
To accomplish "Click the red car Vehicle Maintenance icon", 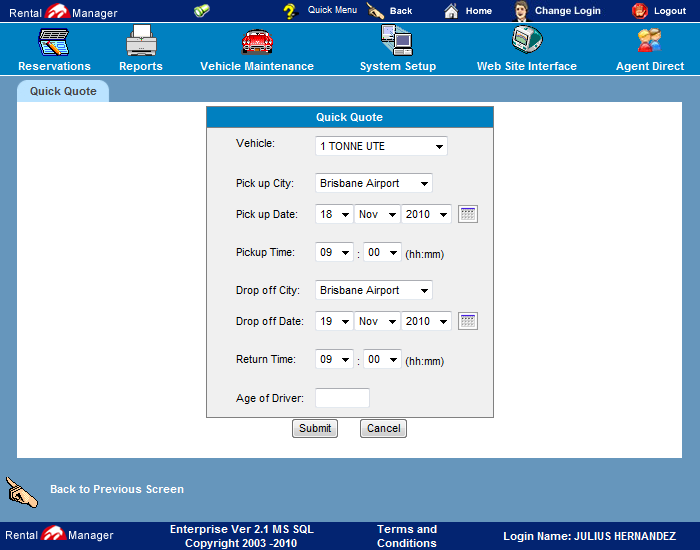I will 257,42.
